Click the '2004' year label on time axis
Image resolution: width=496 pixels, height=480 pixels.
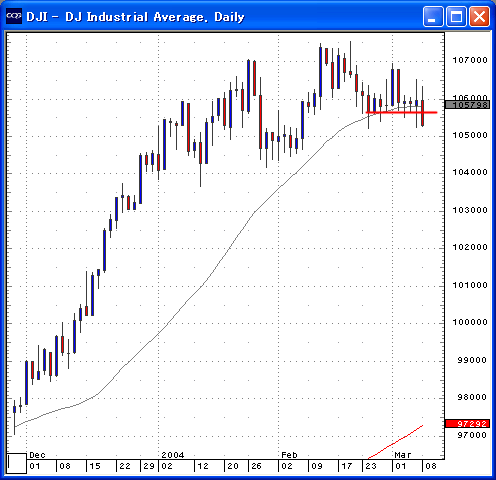[x=173, y=455]
